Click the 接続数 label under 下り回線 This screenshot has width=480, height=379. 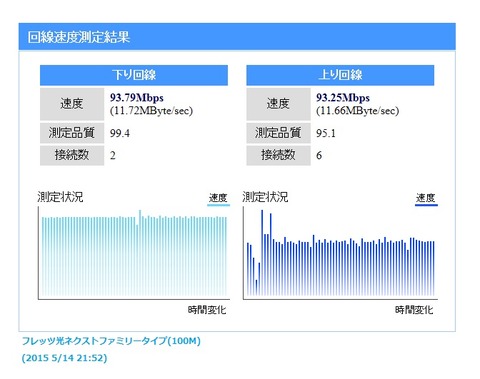(x=72, y=155)
